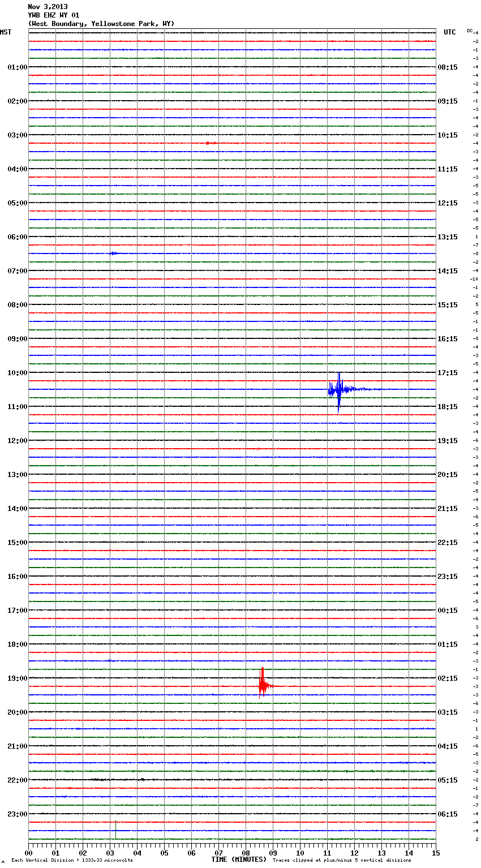Click the "18:00" MST time label
This screenshot has width=481, height=868.
pyautogui.click(x=18, y=644)
